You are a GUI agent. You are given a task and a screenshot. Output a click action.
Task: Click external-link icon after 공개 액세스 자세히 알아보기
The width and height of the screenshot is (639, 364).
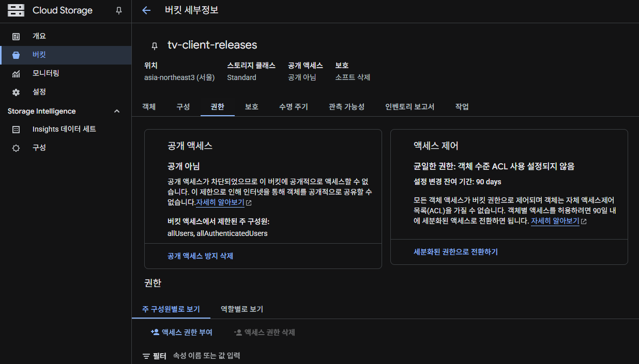[x=249, y=203]
